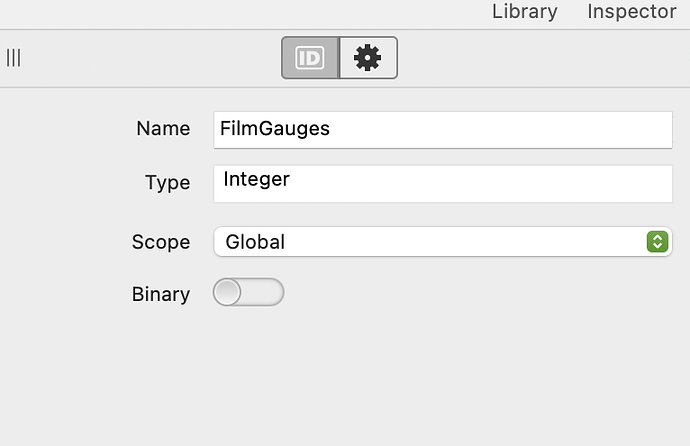Click the Binary switch knob

coord(227,292)
